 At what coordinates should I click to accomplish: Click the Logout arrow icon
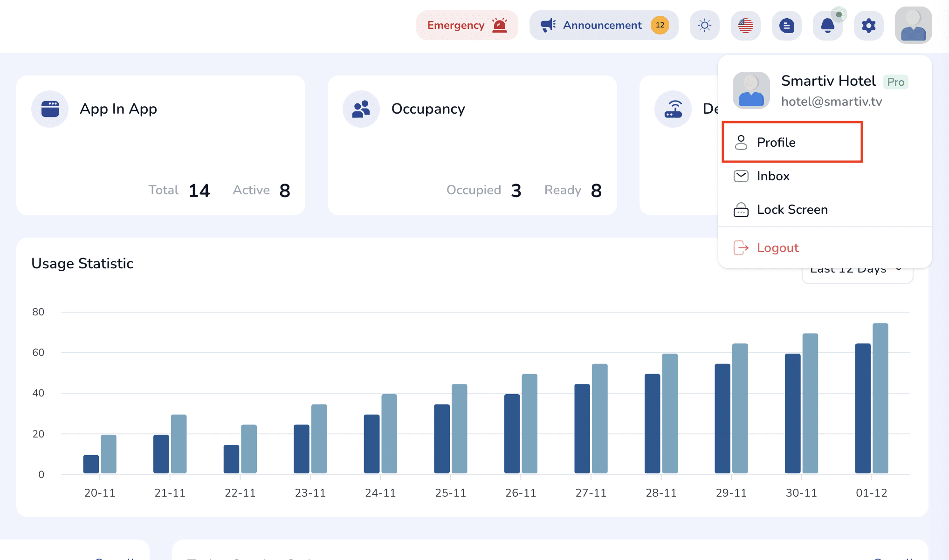click(741, 248)
